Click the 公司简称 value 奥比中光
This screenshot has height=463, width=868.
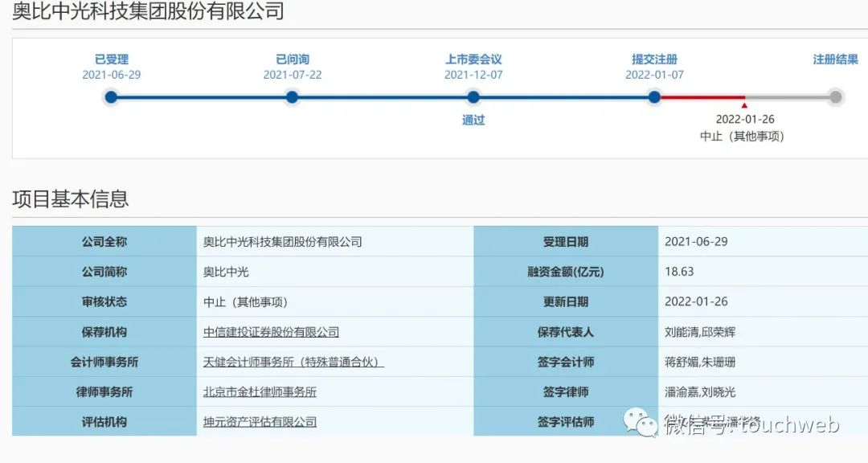(x=226, y=272)
